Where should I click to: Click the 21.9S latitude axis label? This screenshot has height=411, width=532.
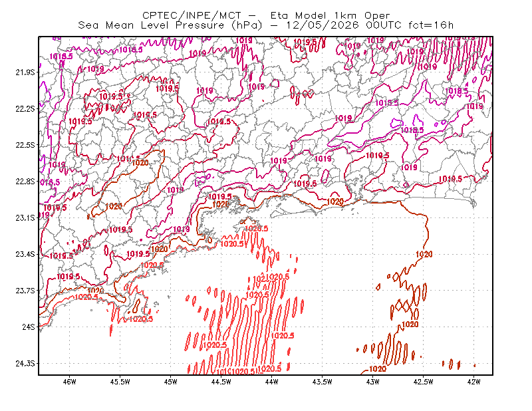[x=25, y=72]
